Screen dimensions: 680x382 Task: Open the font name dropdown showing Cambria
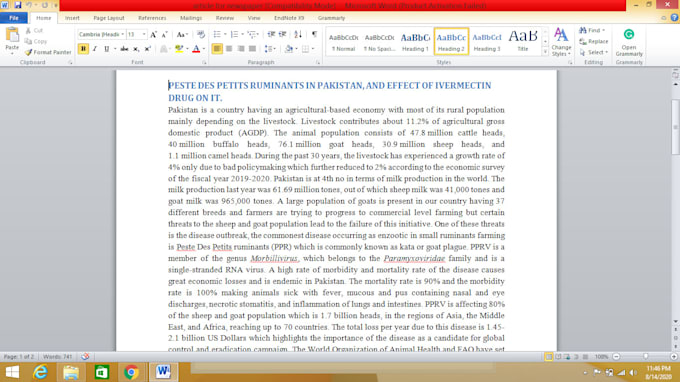[101, 34]
